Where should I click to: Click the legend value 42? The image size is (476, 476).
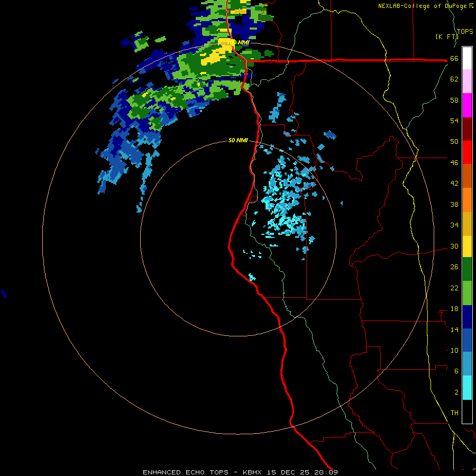pos(454,184)
